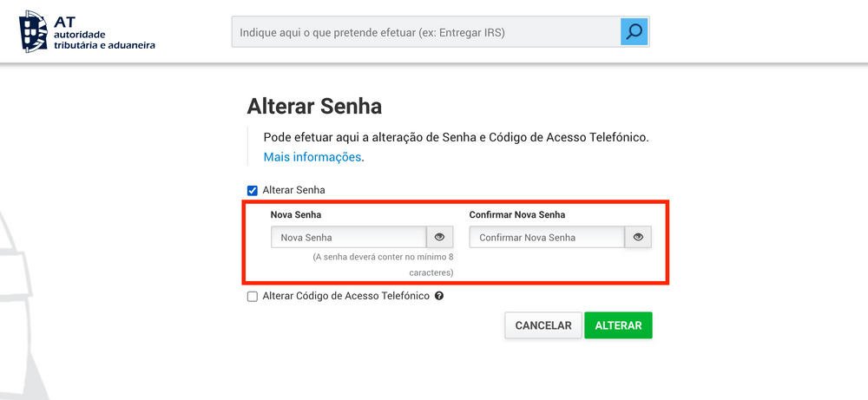Open help question mark beside Código de Acesso
Image resolution: width=868 pixels, height=400 pixels.
tap(439, 296)
